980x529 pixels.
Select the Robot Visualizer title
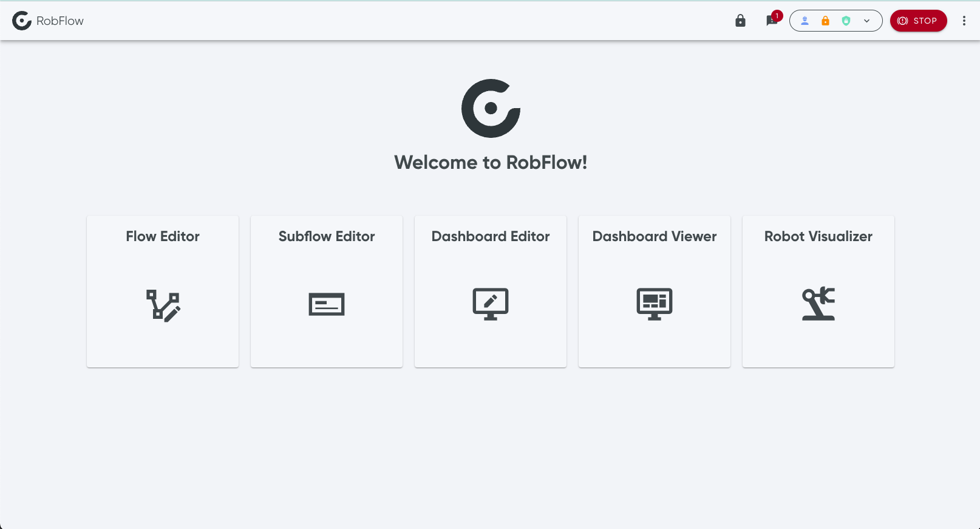[x=818, y=236]
